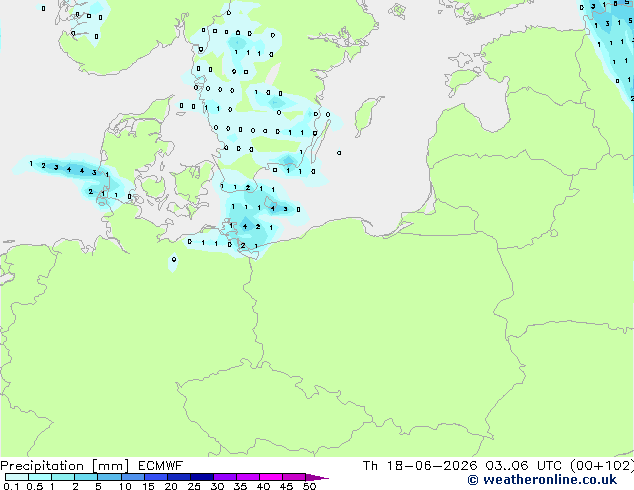Choose the 15–20 mm legend color segment
This screenshot has height=490, width=634.
pos(155,477)
